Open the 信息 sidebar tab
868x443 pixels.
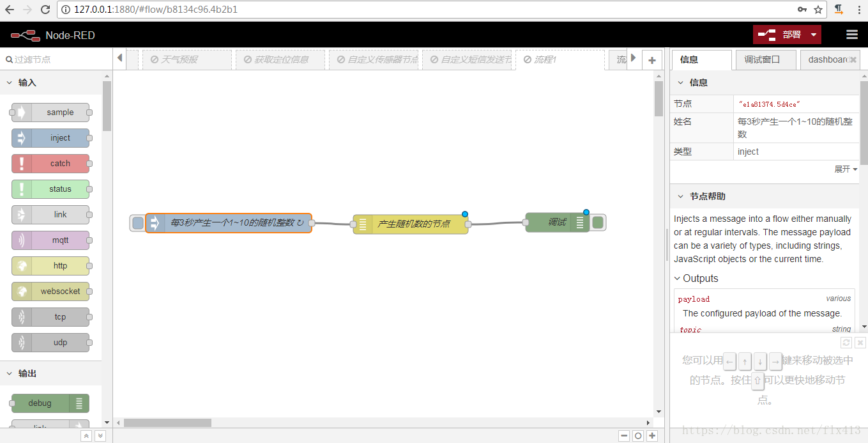(x=701, y=59)
